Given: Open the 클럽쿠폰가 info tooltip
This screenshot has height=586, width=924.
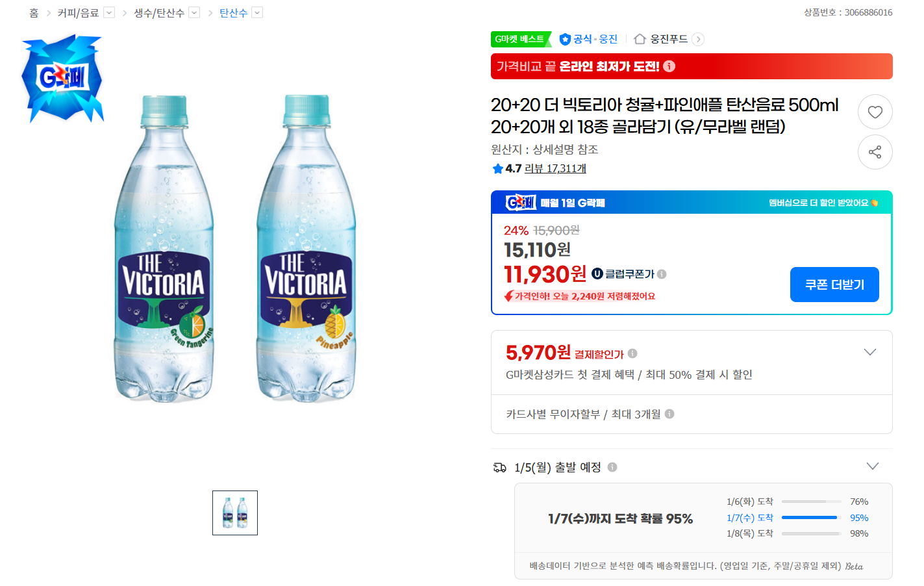Looking at the screenshot, I should 662,274.
